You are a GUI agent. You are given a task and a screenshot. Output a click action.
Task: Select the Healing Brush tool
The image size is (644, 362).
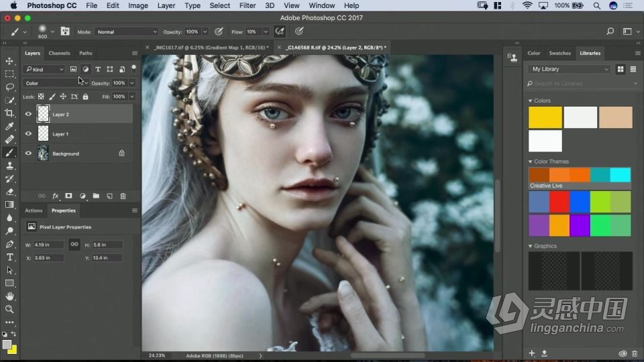pos(9,139)
